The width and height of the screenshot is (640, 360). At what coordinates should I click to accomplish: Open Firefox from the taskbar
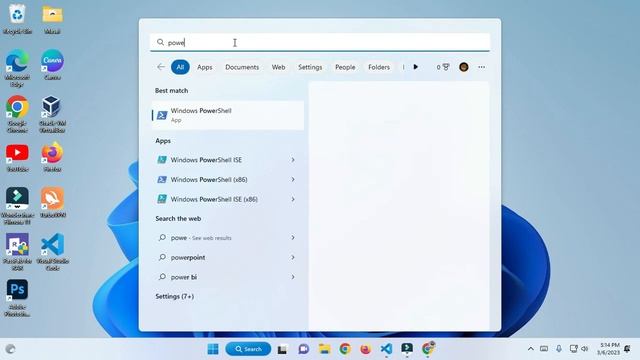click(x=365, y=349)
